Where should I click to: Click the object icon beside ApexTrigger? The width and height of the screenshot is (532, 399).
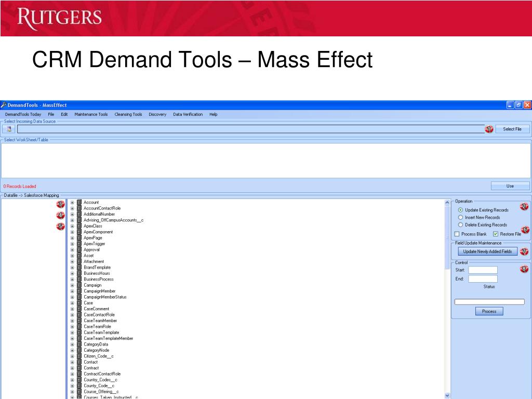[x=79, y=244]
